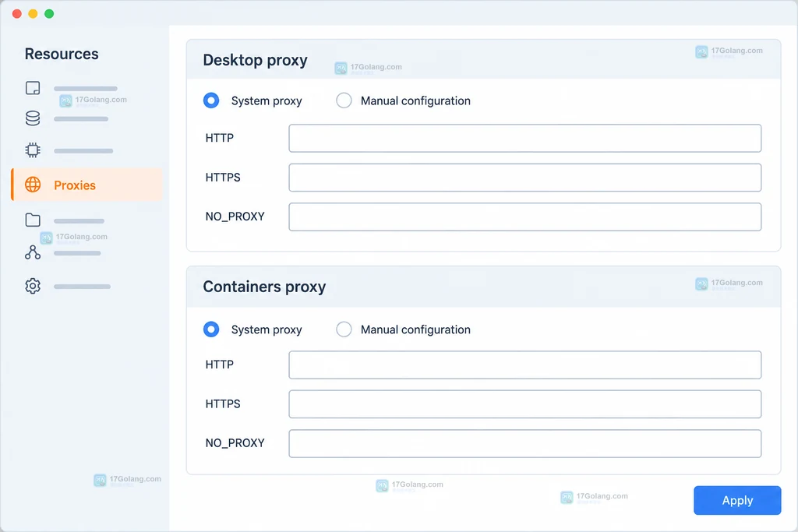Open the dashboard square icon in sidebar

[33, 88]
